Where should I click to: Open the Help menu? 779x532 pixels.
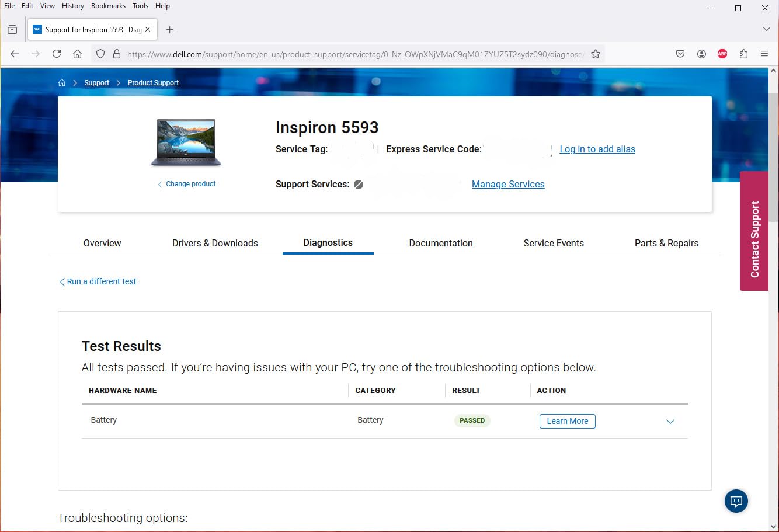(x=162, y=6)
